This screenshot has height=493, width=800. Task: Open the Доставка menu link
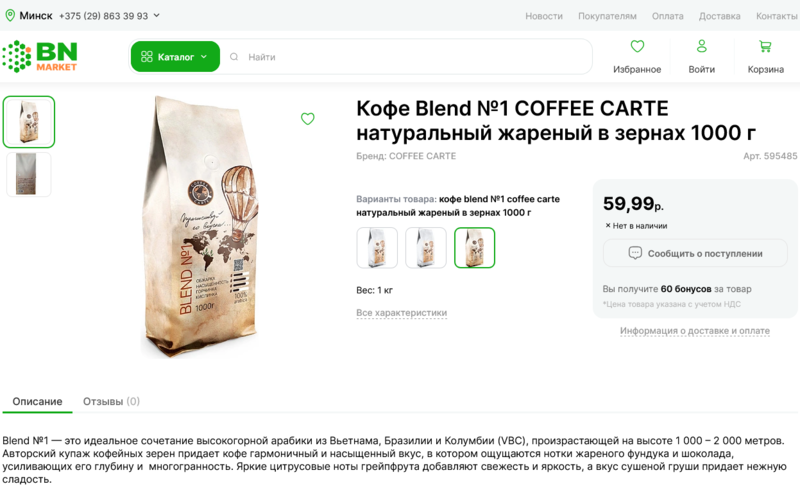[719, 16]
